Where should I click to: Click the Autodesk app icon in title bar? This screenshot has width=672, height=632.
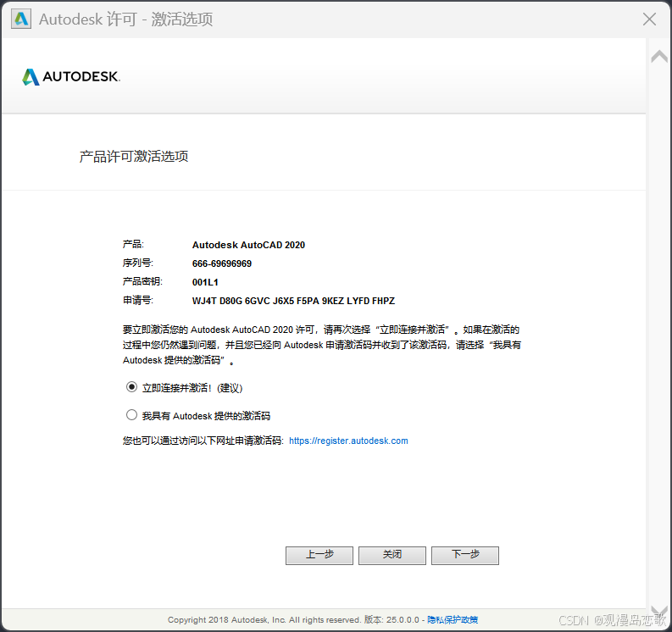[x=21, y=19]
